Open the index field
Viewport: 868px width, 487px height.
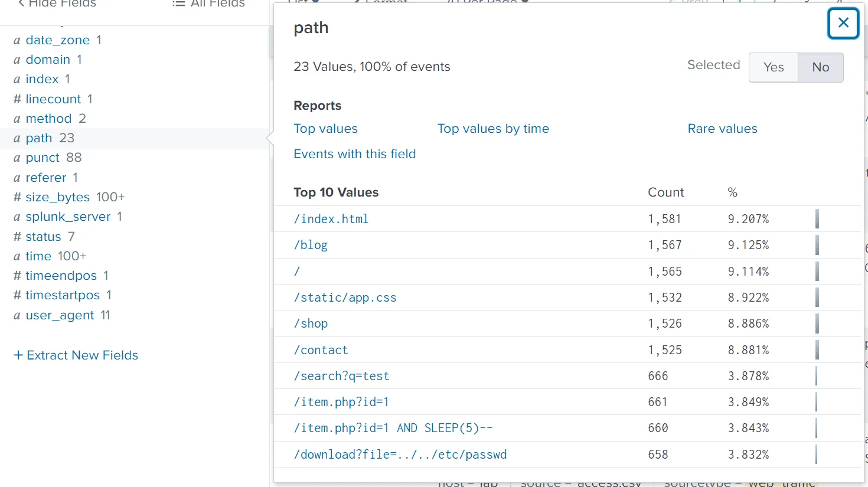tap(42, 79)
